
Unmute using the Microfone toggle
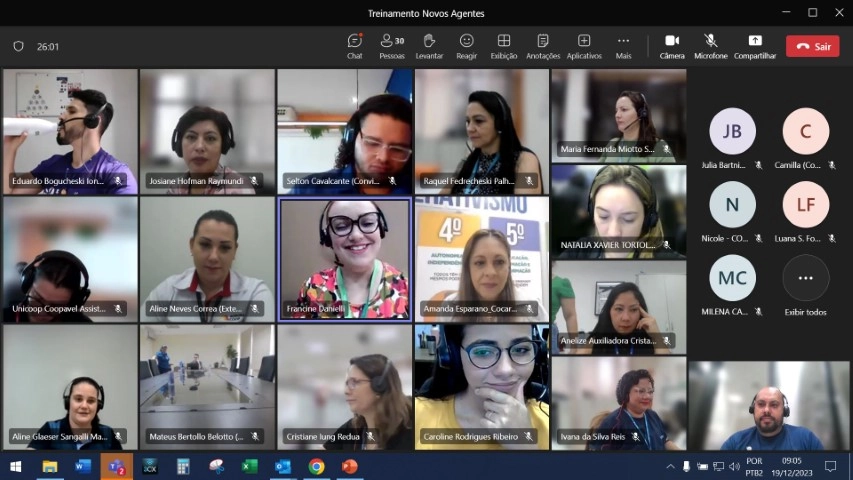pos(710,46)
